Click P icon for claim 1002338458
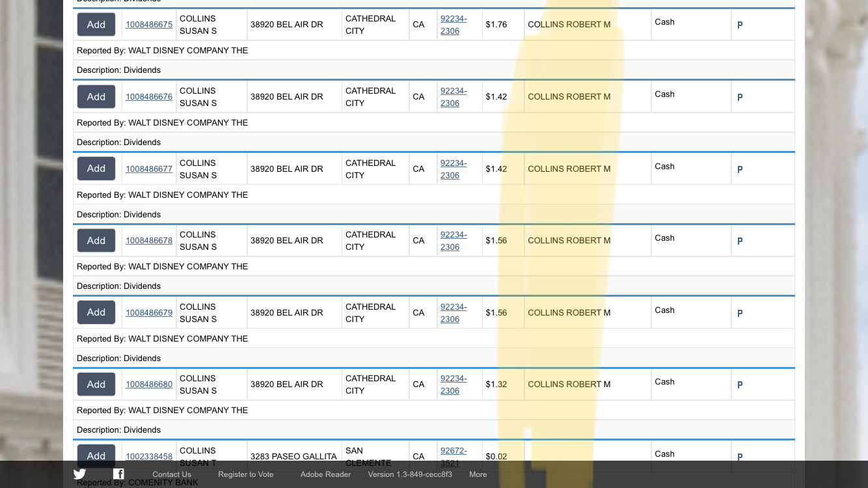Image resolution: width=868 pixels, height=488 pixels. [740, 457]
